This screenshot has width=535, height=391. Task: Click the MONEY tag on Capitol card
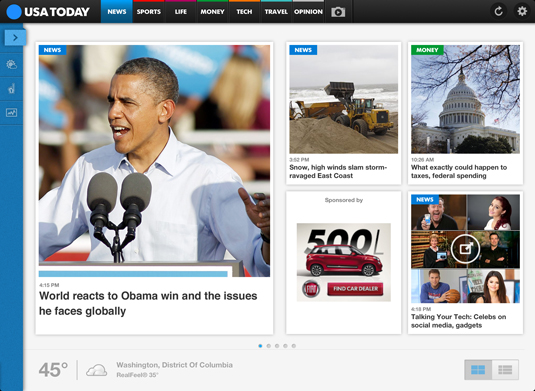pos(427,50)
